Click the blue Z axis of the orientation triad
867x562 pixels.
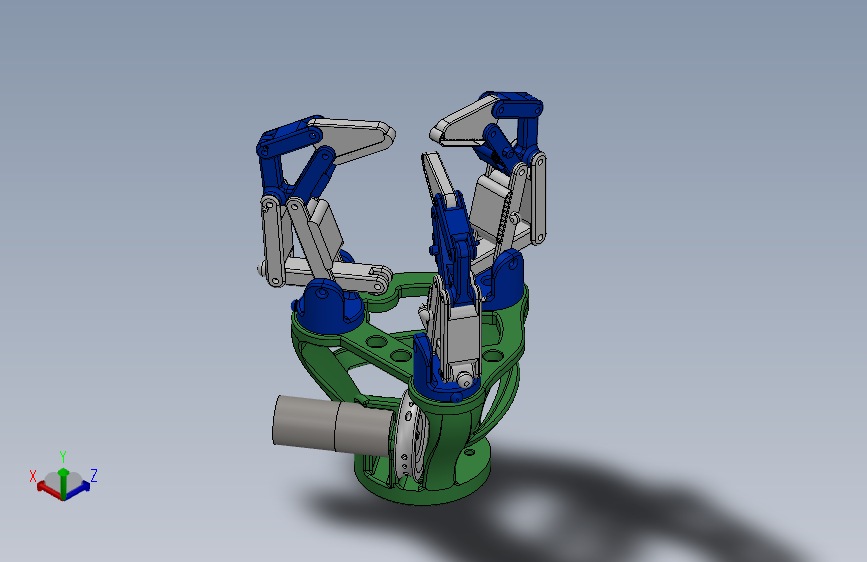tap(78, 490)
